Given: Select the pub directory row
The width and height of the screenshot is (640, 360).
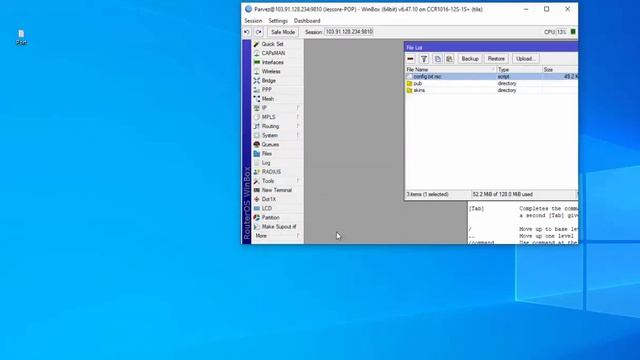Looking at the screenshot, I should [491, 83].
